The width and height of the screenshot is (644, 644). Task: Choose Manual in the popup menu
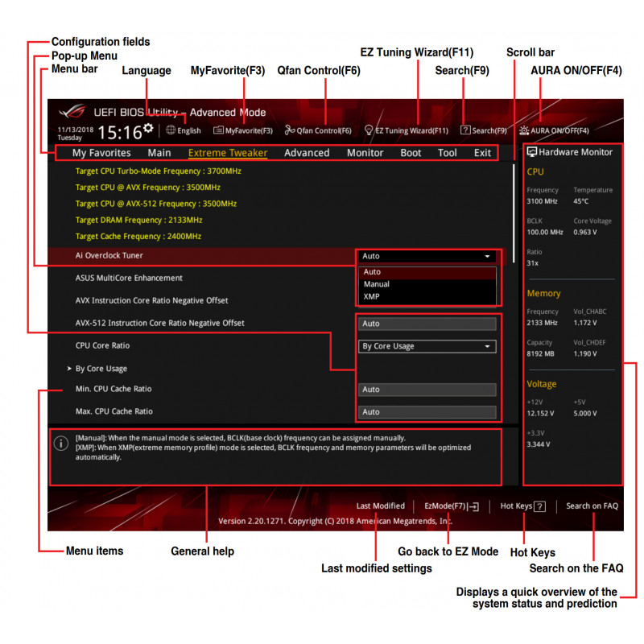(x=427, y=284)
